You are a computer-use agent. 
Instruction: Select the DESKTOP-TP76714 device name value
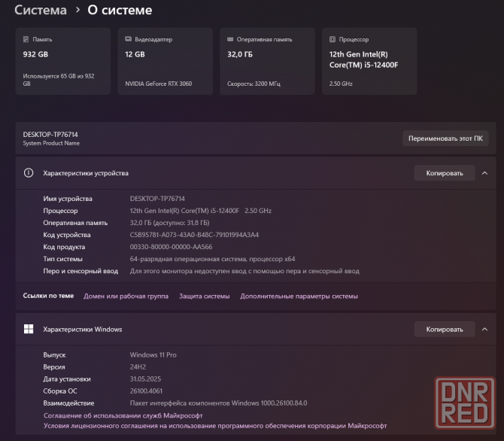[157, 199]
